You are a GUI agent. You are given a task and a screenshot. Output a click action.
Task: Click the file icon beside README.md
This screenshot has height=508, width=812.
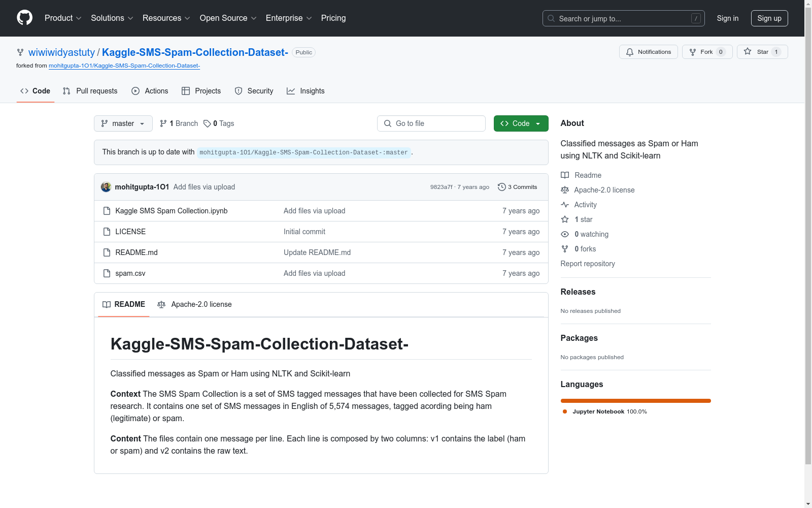tap(107, 252)
